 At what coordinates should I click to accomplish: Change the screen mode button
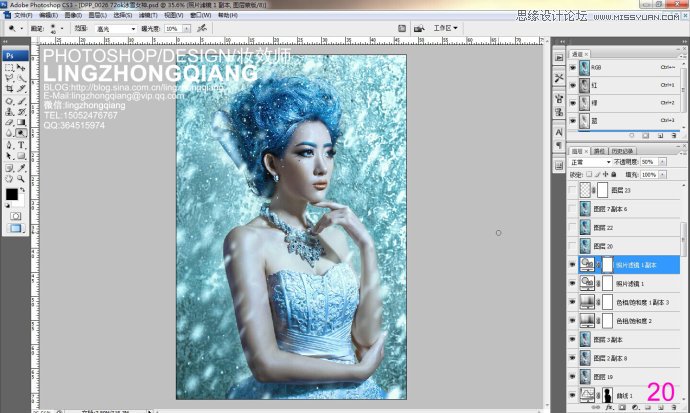pos(15,228)
